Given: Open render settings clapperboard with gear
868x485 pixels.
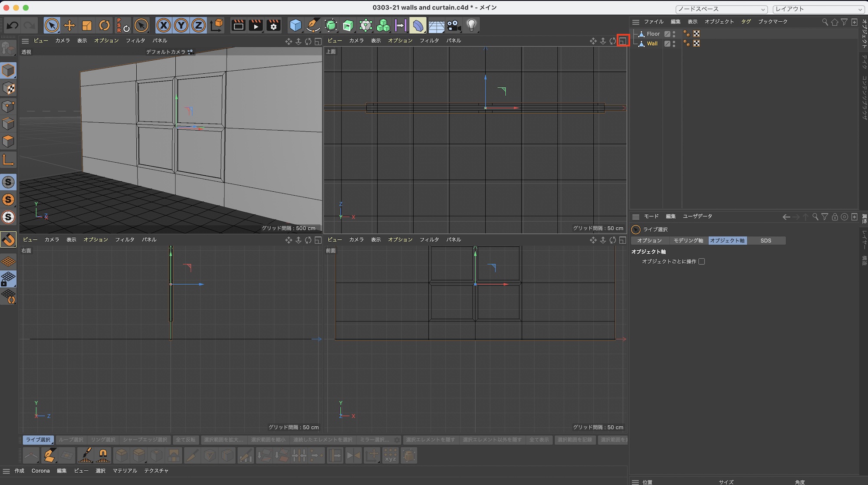Looking at the screenshot, I should 273,26.
